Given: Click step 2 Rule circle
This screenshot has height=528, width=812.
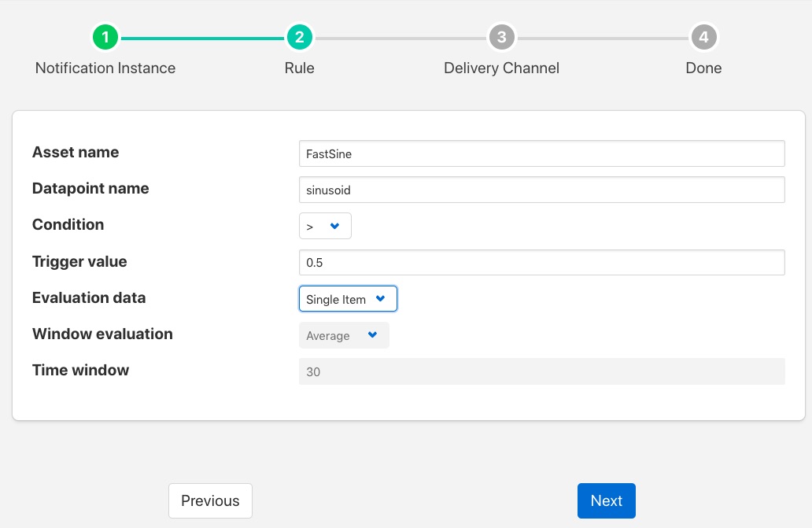Looking at the screenshot, I should coord(299,37).
